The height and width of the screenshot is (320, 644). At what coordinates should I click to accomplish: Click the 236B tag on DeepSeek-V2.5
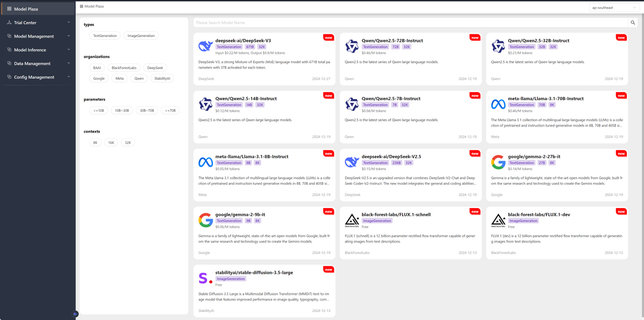(397, 163)
